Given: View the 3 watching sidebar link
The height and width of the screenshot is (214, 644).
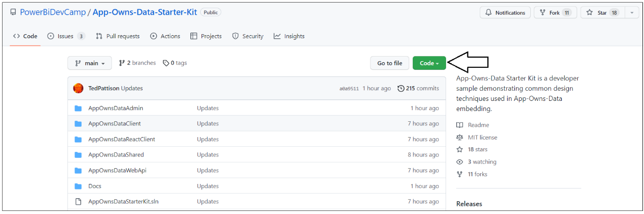Looking at the screenshot, I should (x=476, y=162).
